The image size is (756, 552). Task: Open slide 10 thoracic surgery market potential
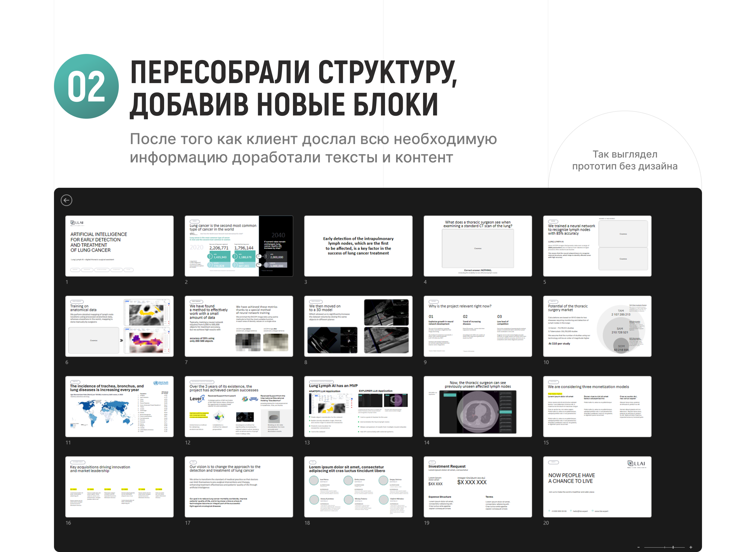[x=597, y=326]
